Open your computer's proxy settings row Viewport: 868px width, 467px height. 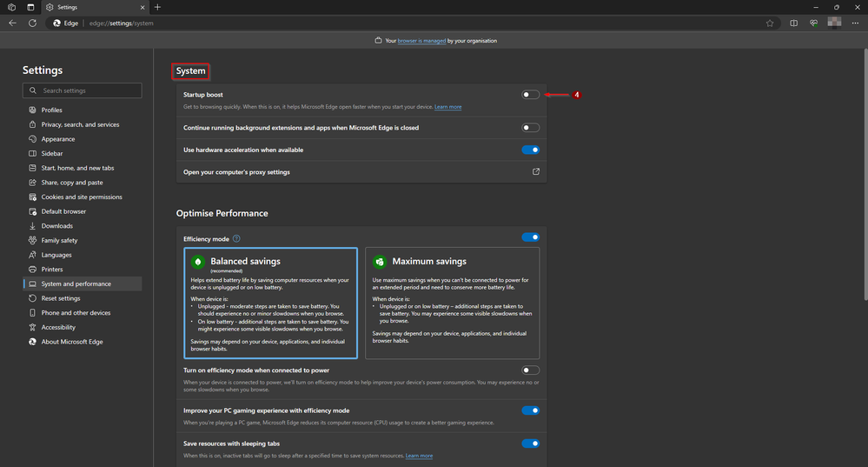pyautogui.click(x=361, y=172)
